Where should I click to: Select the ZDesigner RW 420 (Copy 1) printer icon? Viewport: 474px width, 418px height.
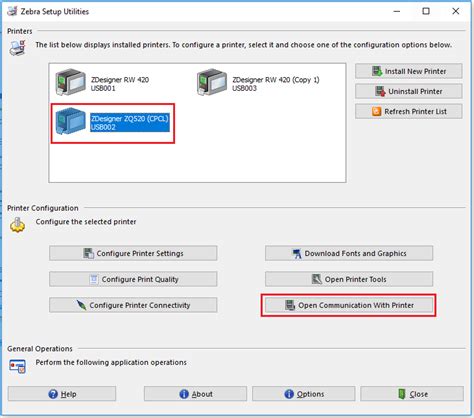pyautogui.click(x=212, y=82)
